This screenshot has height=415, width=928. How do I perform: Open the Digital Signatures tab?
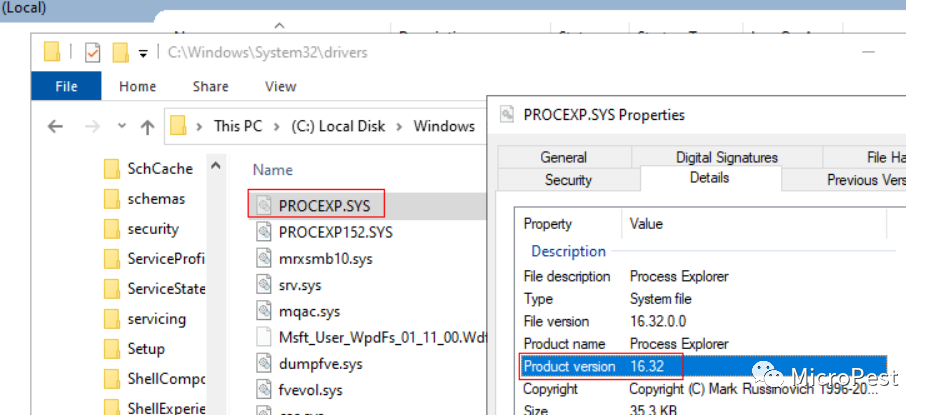(727, 157)
